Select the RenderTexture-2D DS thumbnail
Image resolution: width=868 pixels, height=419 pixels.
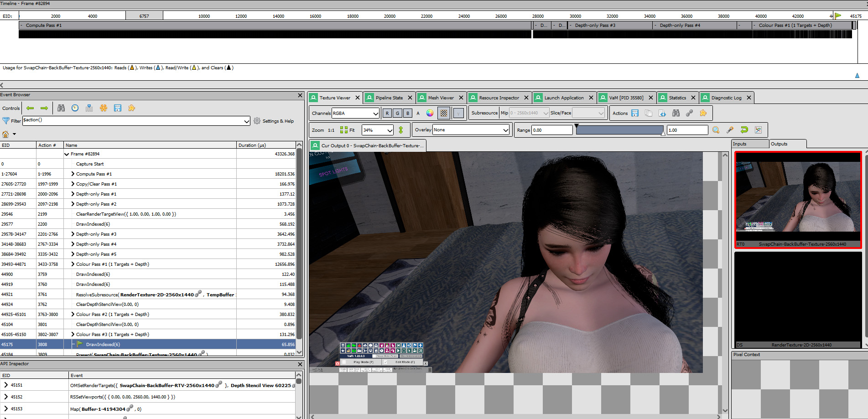tap(798, 300)
